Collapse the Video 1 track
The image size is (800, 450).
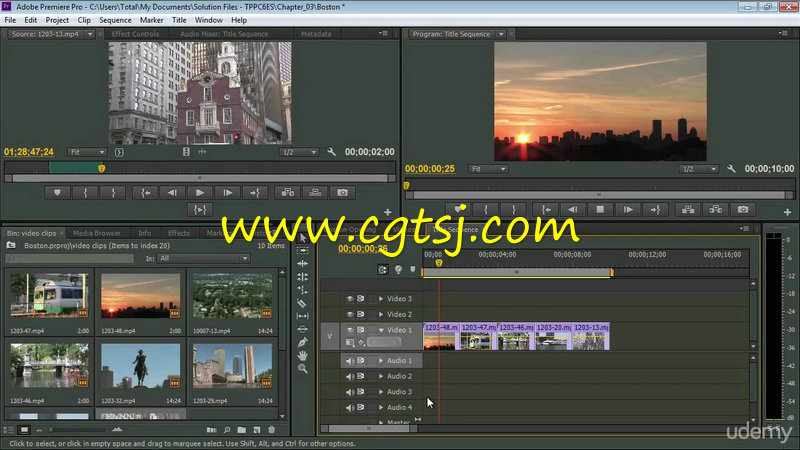pos(381,330)
